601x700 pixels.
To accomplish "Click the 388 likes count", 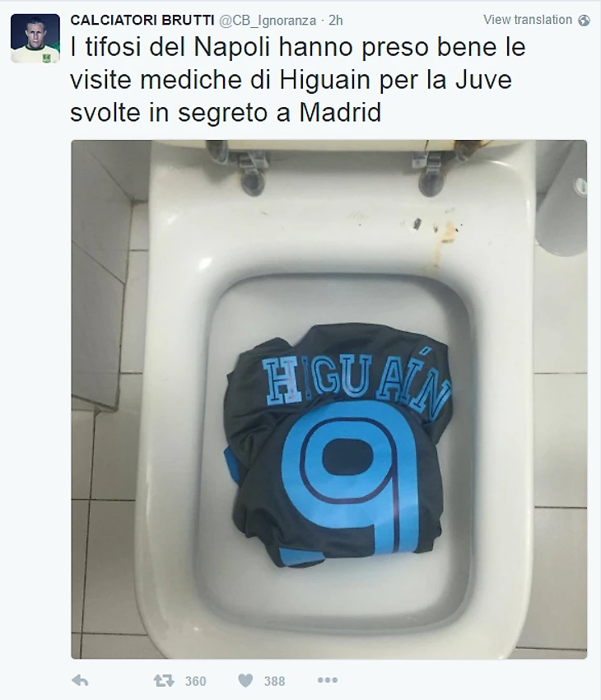I will 274,681.
